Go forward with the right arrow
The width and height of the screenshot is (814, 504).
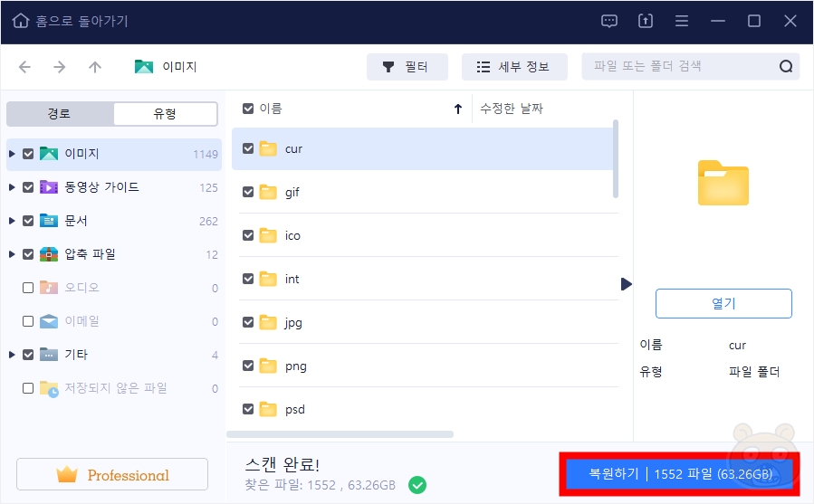(x=60, y=66)
